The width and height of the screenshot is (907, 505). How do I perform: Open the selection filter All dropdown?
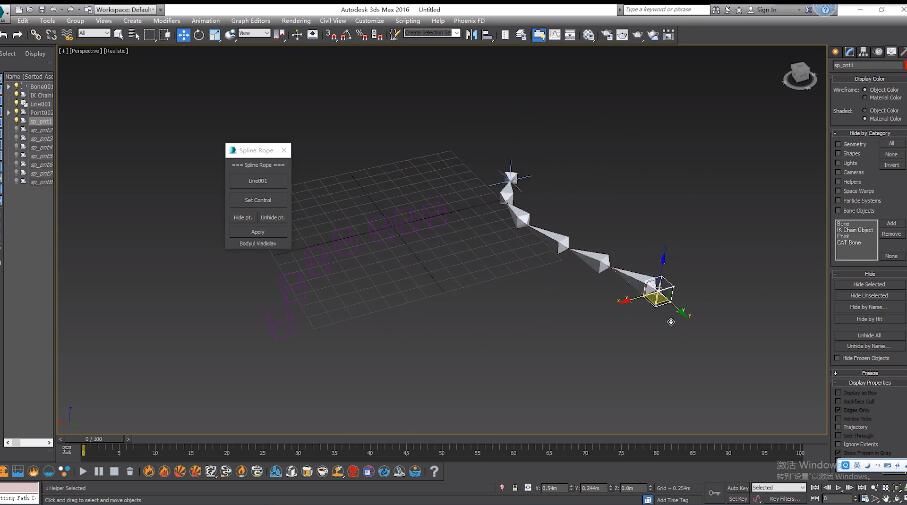94,33
